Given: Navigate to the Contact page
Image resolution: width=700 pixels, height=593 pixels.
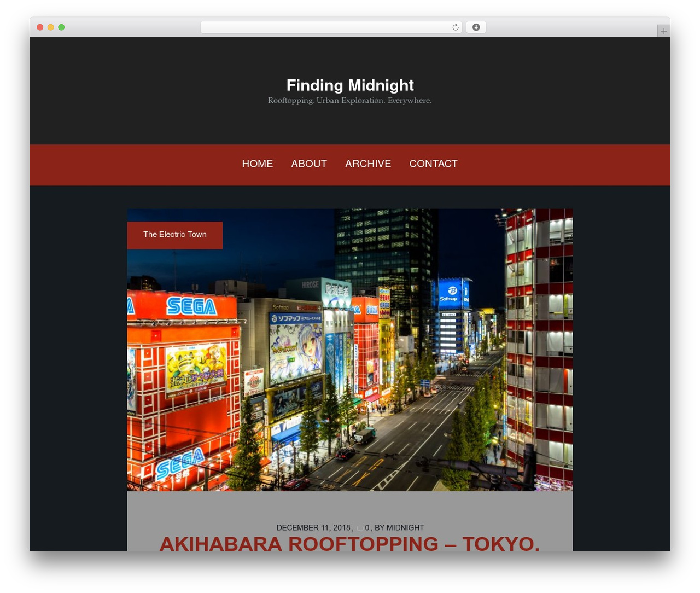Looking at the screenshot, I should point(433,164).
